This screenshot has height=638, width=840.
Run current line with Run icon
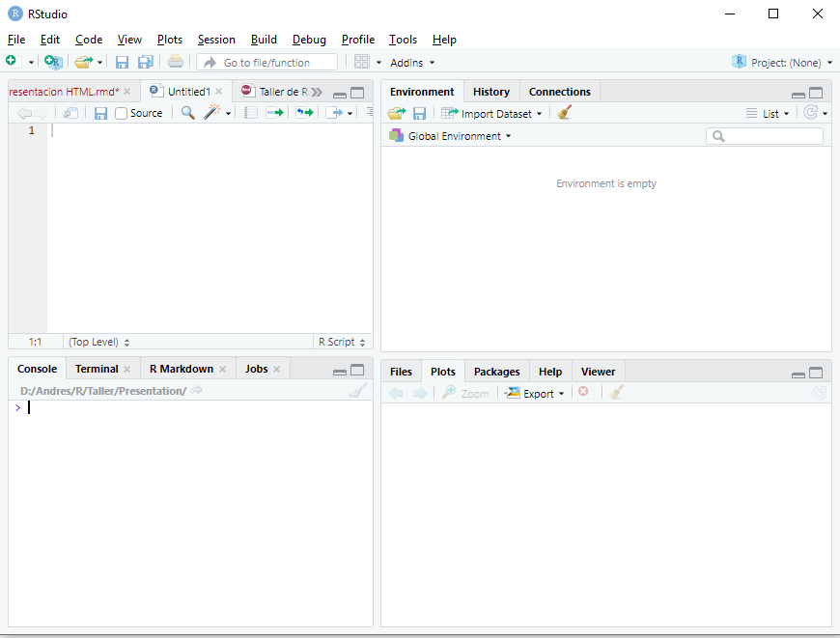[275, 113]
